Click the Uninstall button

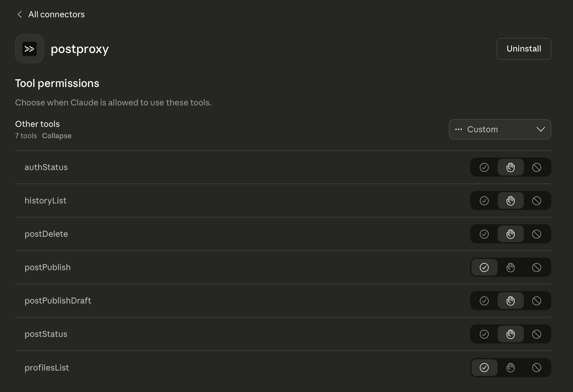tap(524, 49)
